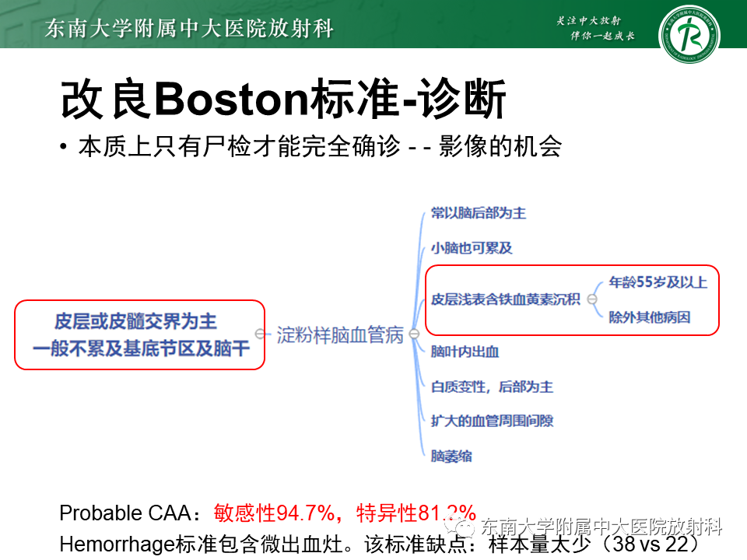Click the slogan 伴你一起成长

click(x=602, y=36)
